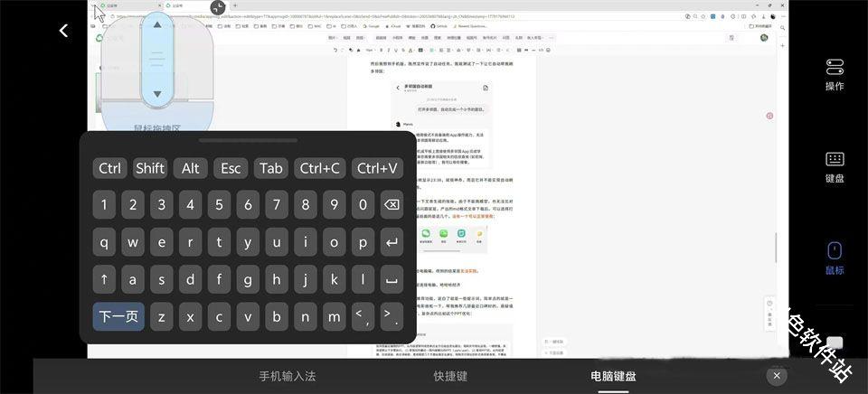Switch to 手机输入法 tab
Image resolution: width=868 pixels, height=394 pixels.
pyautogui.click(x=288, y=376)
